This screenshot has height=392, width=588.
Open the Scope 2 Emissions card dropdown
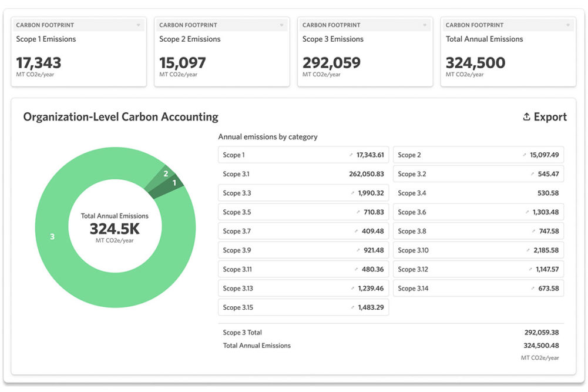281,25
